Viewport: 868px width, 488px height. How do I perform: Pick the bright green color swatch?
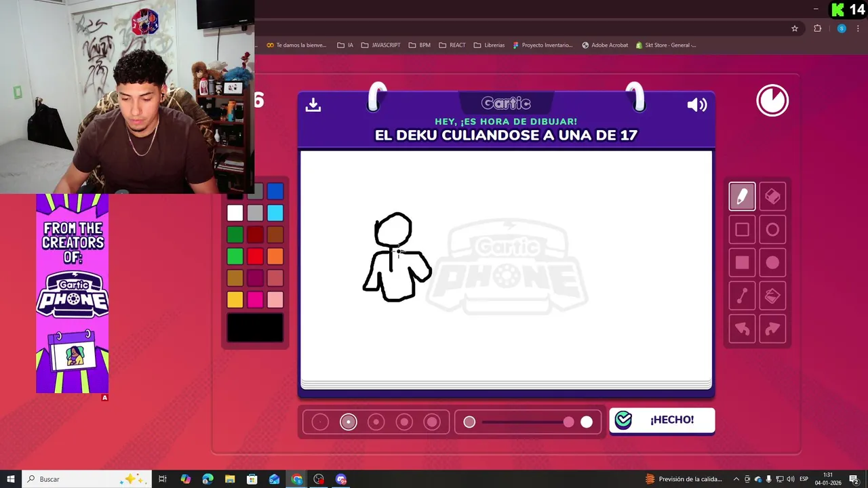235,256
